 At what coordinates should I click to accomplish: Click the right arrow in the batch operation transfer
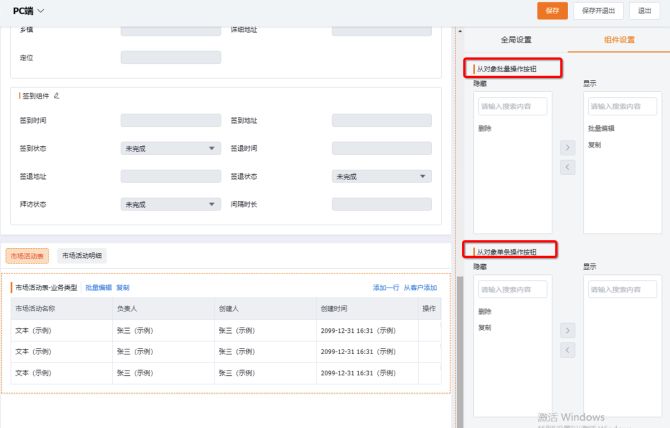[568, 147]
